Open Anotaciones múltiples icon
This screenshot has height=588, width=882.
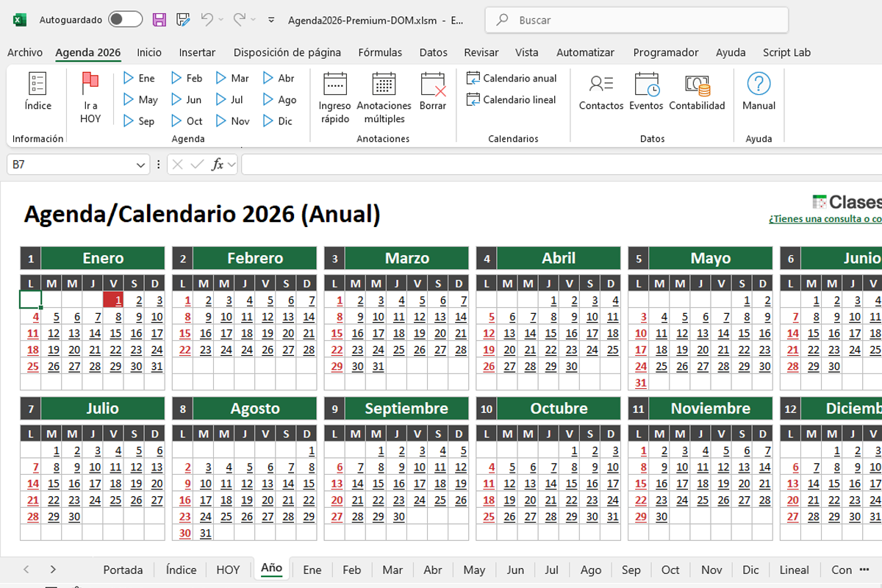(x=384, y=84)
